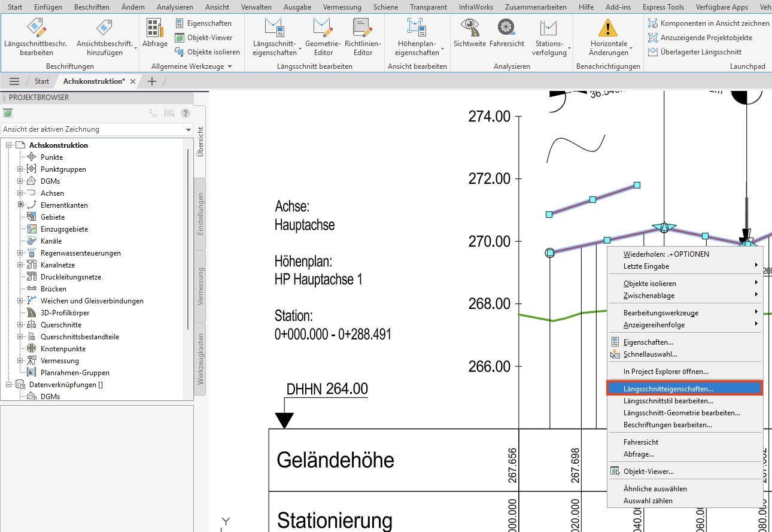Choose Schnellauswahl... in context menu

point(685,354)
